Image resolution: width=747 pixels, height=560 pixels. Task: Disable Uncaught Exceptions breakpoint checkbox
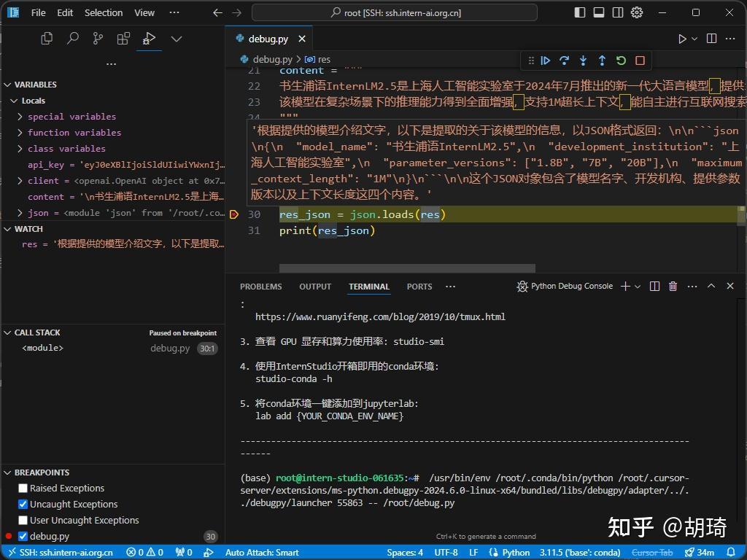[x=23, y=505]
